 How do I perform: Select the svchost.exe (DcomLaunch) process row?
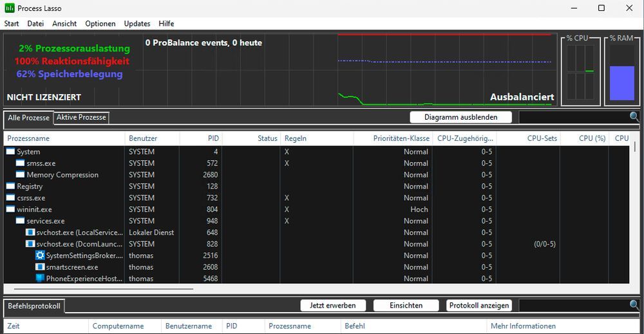pyautogui.click(x=316, y=244)
